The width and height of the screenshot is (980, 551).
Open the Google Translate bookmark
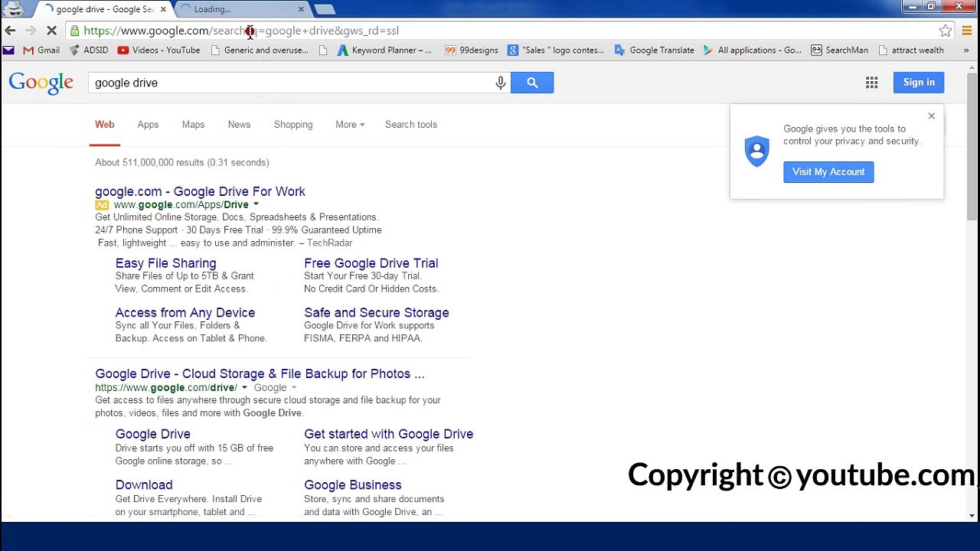[x=654, y=51]
